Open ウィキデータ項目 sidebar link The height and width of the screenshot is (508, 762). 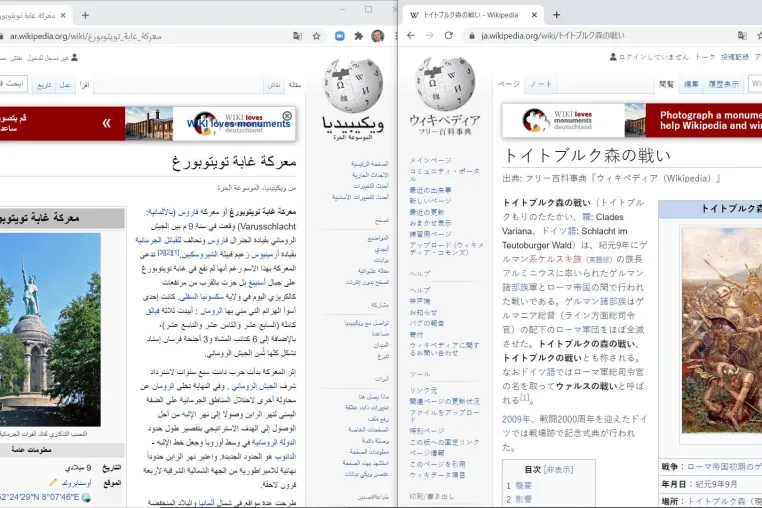coord(437,474)
